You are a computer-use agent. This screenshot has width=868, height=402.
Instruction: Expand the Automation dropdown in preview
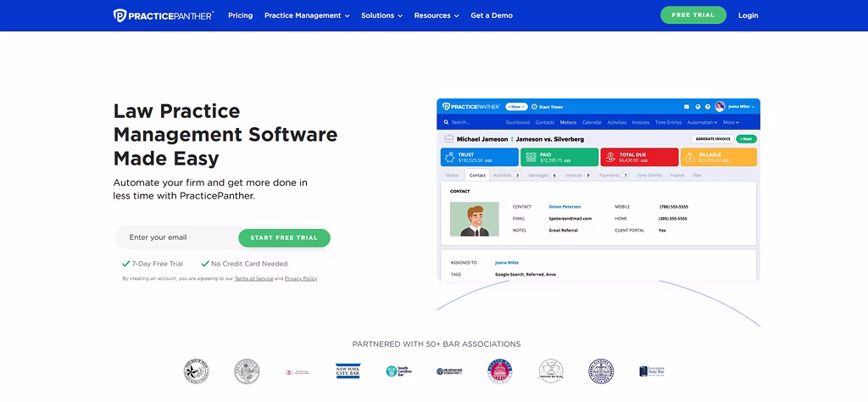702,122
